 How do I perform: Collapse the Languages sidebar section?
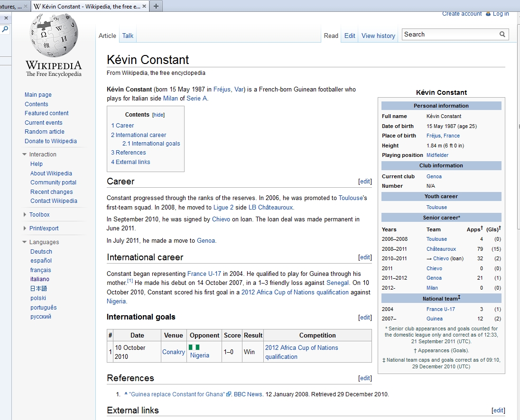tap(24, 242)
